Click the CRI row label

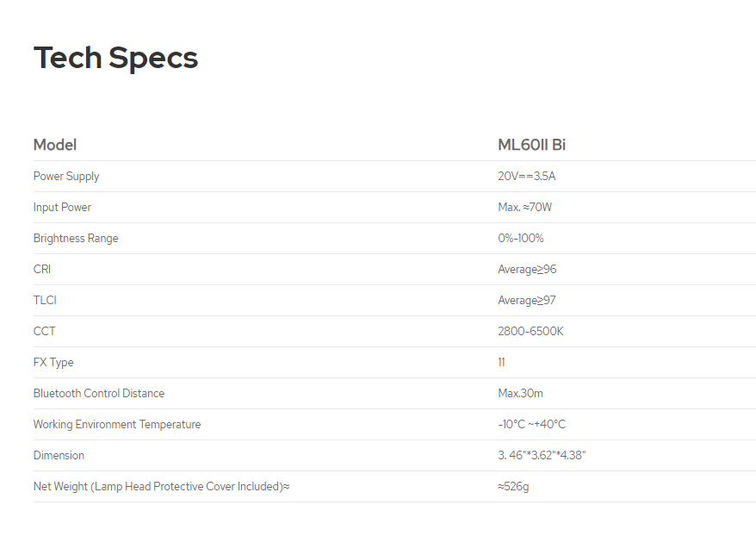pyautogui.click(x=42, y=270)
